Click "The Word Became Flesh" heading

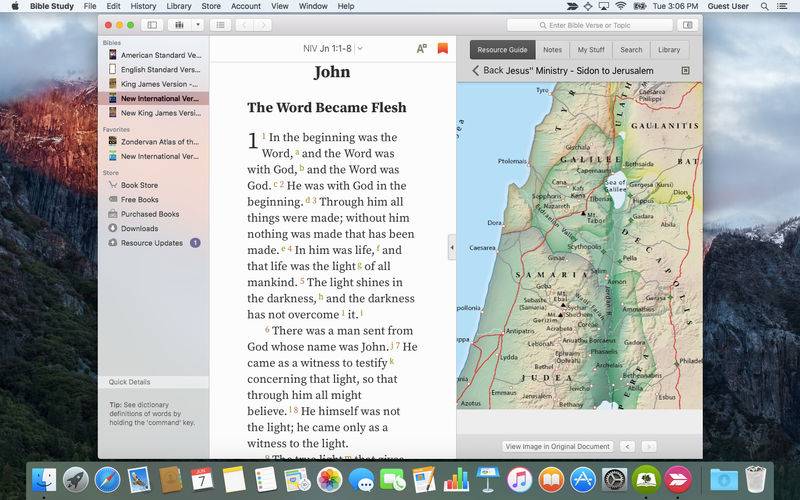click(x=327, y=108)
